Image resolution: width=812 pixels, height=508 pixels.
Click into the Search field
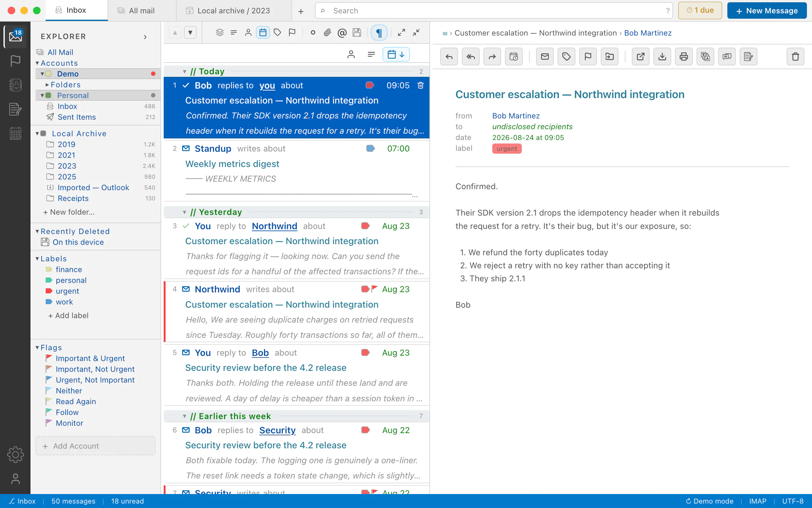coord(494,11)
